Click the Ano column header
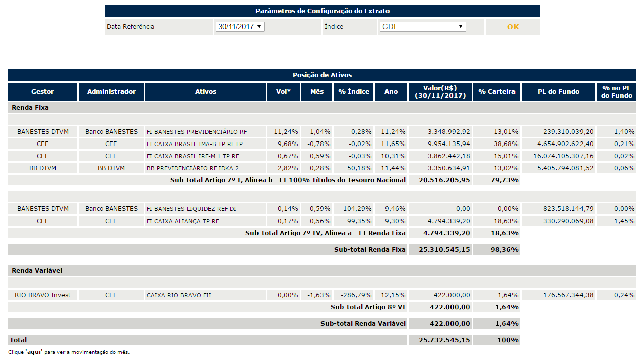The height and width of the screenshot is (357, 644). click(391, 92)
